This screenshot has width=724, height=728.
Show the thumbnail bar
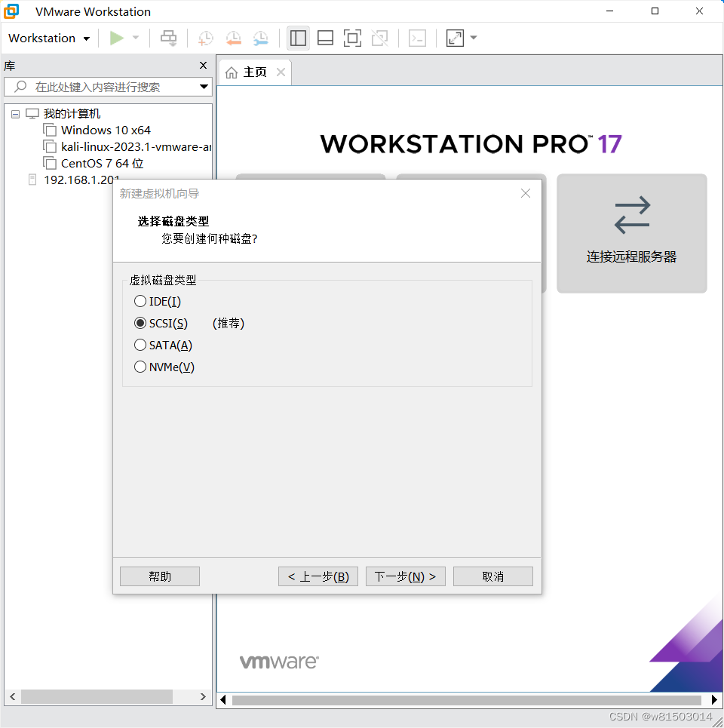(325, 38)
